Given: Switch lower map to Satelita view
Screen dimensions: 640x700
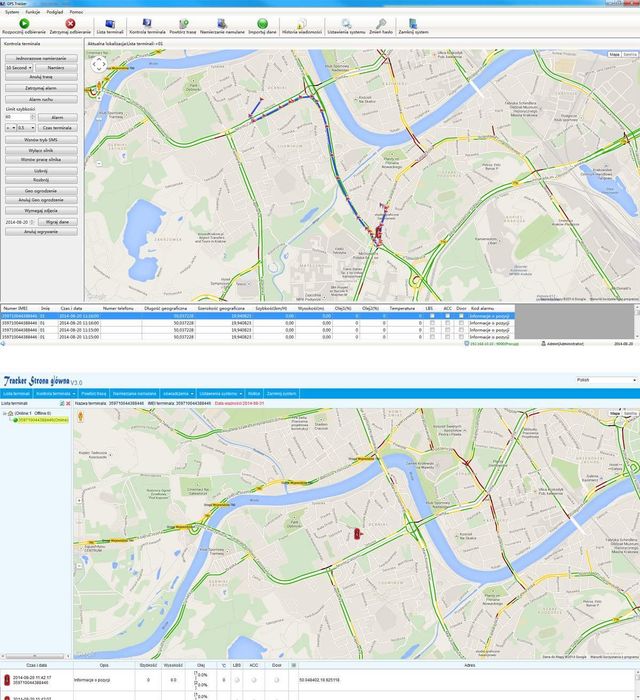Looking at the screenshot, I should click(x=630, y=414).
